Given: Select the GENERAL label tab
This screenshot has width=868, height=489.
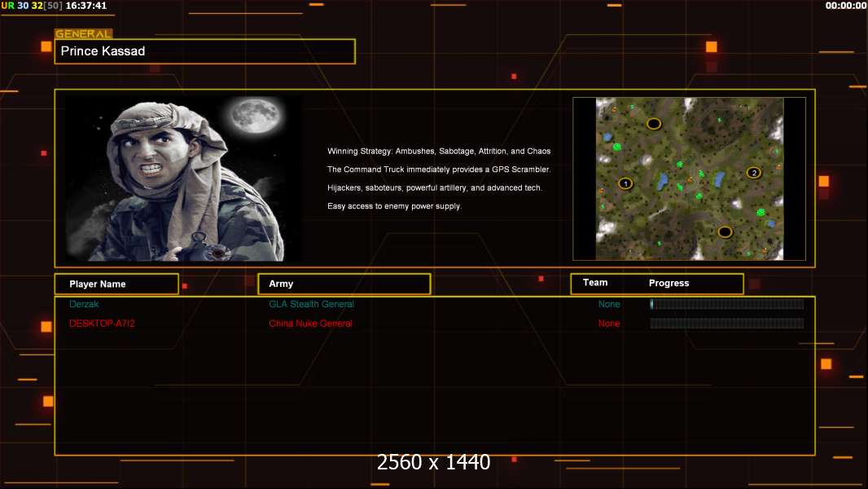Looking at the screenshot, I should 83,34.
